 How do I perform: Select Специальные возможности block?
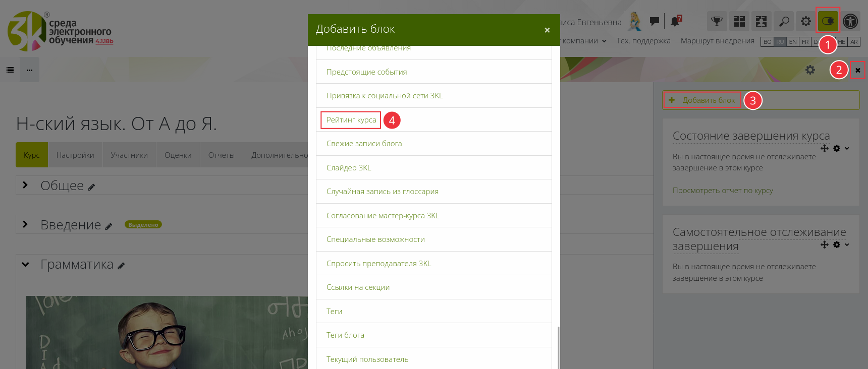pyautogui.click(x=434, y=239)
